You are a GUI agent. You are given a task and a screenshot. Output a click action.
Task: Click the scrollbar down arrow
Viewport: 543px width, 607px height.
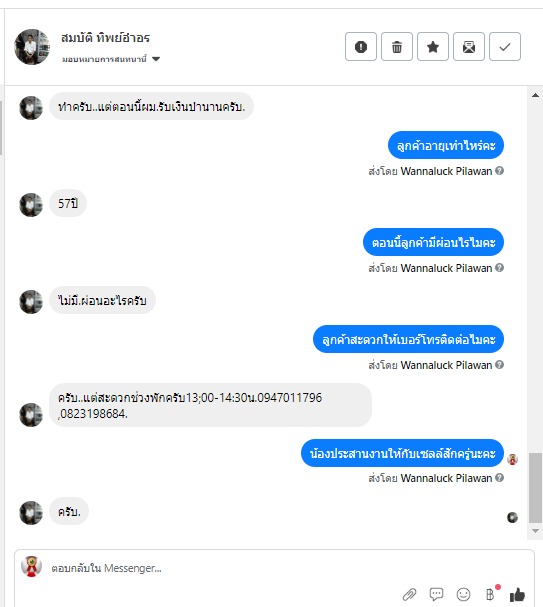535,531
